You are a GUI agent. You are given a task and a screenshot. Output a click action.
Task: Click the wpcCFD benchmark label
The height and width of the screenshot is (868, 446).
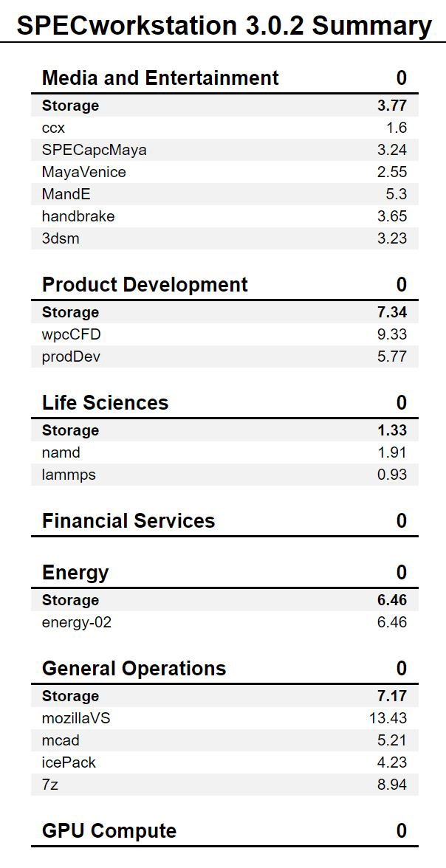tap(71, 334)
